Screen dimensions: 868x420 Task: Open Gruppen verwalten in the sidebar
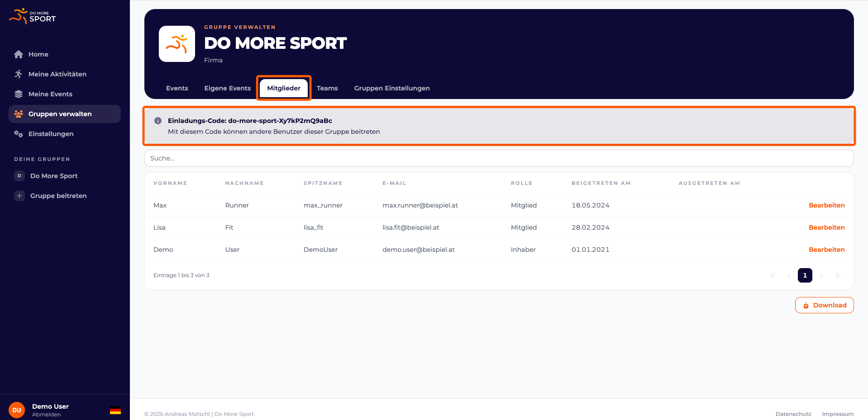pyautogui.click(x=65, y=114)
